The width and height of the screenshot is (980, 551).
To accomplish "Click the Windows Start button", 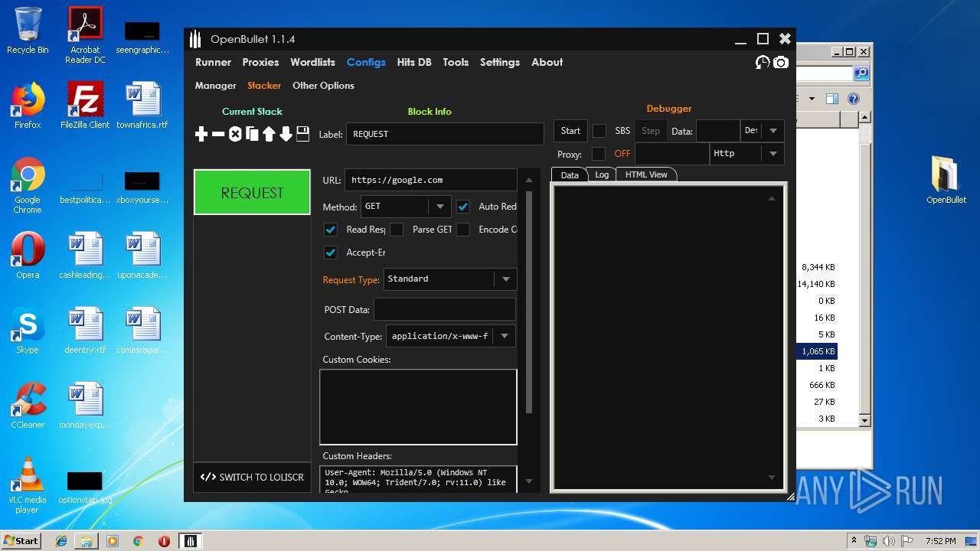I will [x=21, y=541].
